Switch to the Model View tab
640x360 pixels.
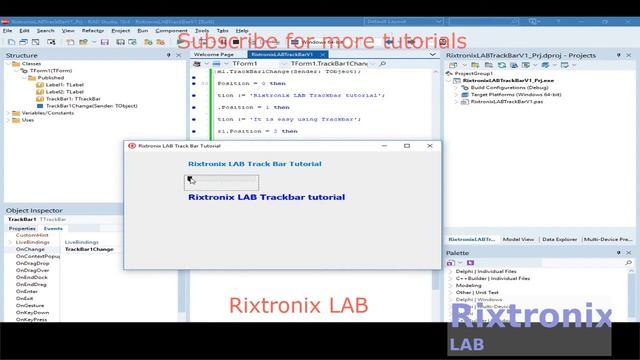point(518,239)
